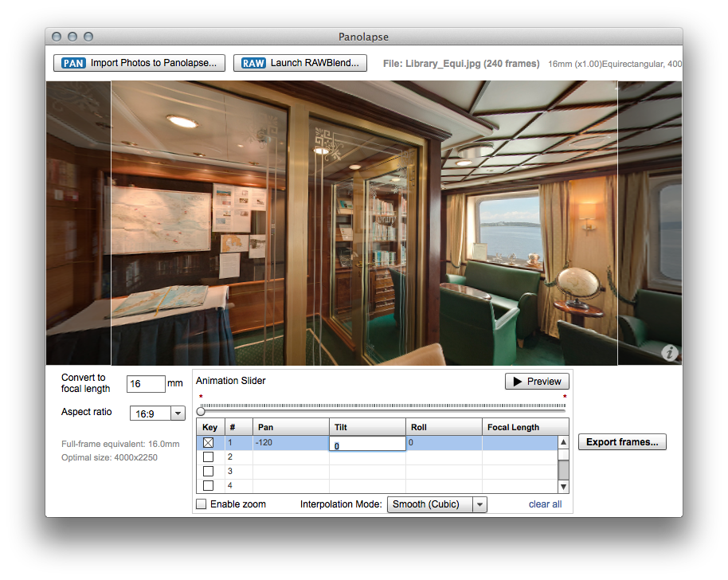Click the table scrollbar down arrow
The width and height of the screenshot is (728, 580).
pos(564,487)
